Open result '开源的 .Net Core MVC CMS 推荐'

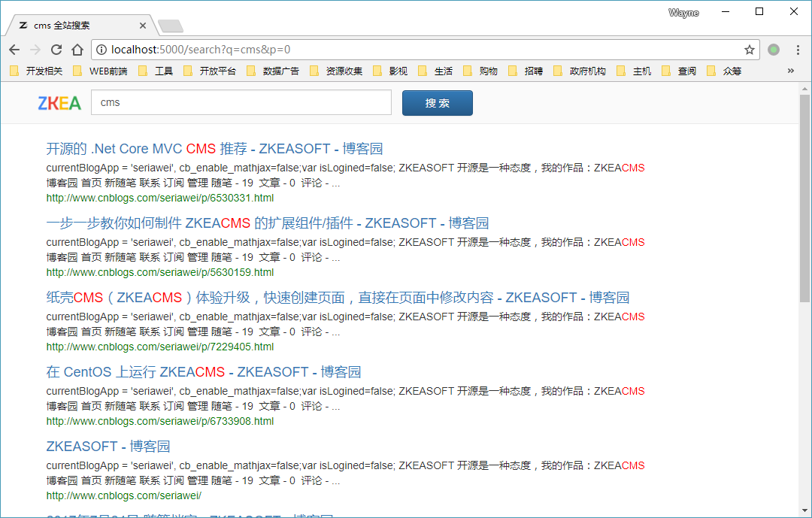point(214,149)
